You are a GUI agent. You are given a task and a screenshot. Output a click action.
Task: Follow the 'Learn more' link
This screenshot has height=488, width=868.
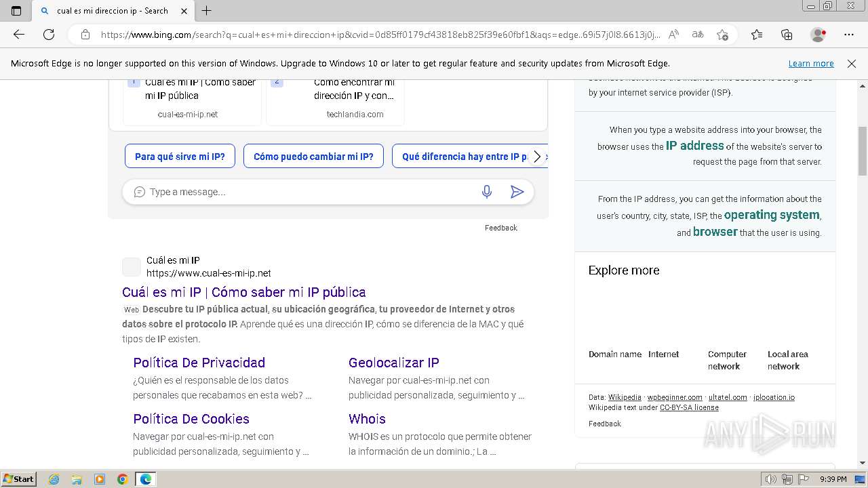811,63
